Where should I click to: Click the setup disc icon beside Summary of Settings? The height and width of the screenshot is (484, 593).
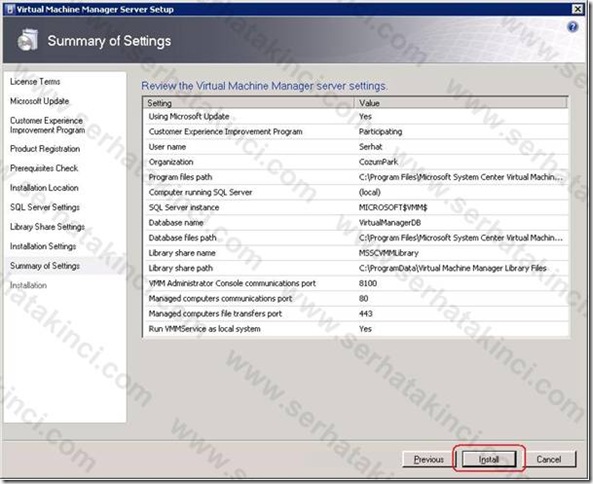coord(28,40)
